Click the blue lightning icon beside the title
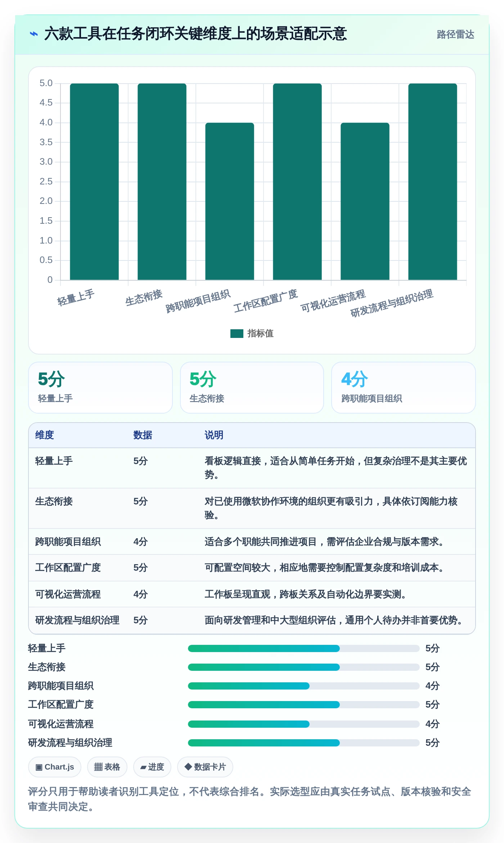Image resolution: width=504 pixels, height=843 pixels. coord(33,34)
